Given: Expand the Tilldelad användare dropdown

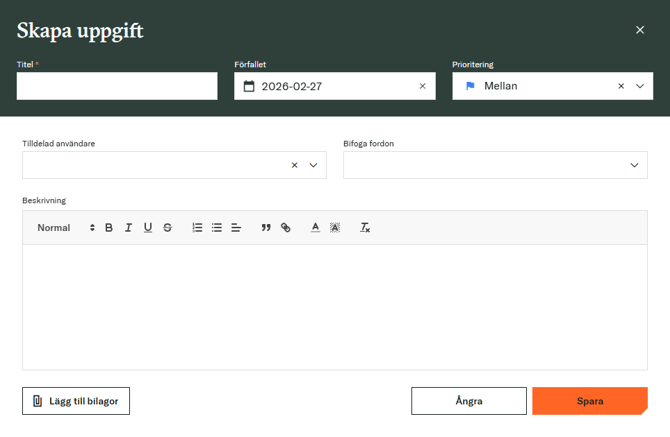Looking at the screenshot, I should [313, 165].
